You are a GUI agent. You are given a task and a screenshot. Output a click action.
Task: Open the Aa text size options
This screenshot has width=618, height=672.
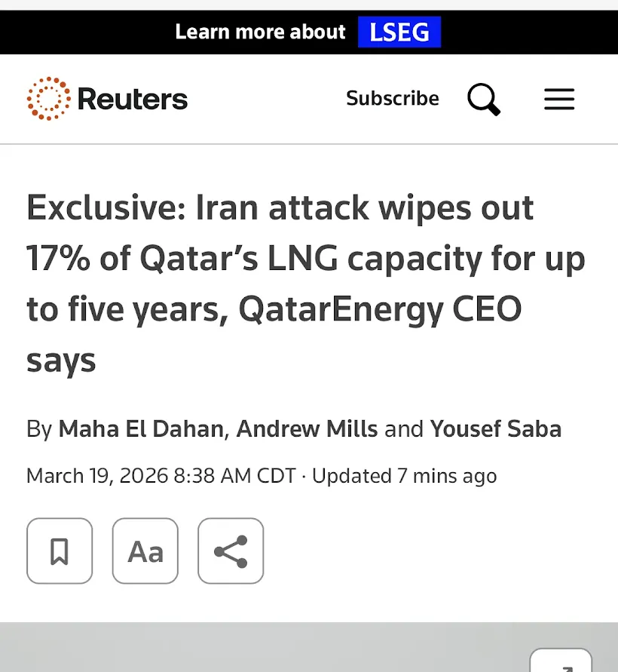145,551
